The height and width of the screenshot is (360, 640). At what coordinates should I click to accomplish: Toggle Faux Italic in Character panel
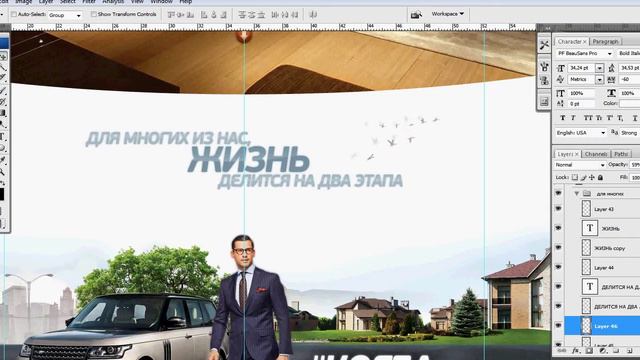pyautogui.click(x=573, y=118)
